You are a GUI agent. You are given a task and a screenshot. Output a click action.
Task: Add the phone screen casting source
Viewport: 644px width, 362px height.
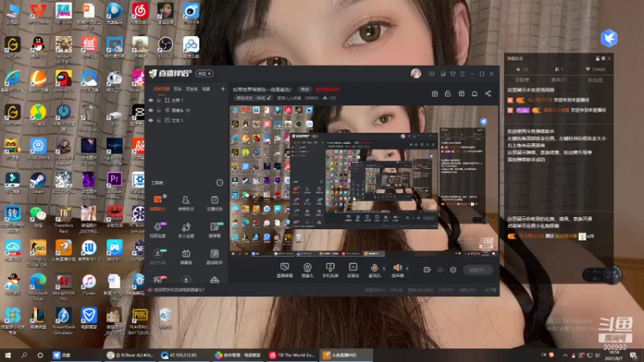pos(330,270)
